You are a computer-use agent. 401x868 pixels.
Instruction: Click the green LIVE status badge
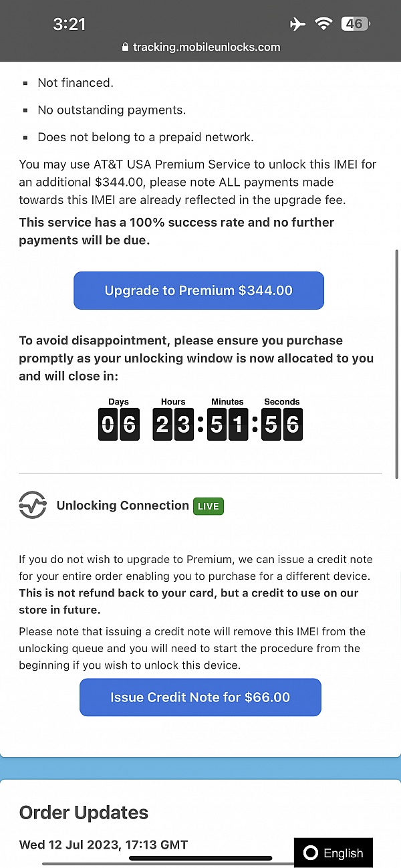point(208,506)
